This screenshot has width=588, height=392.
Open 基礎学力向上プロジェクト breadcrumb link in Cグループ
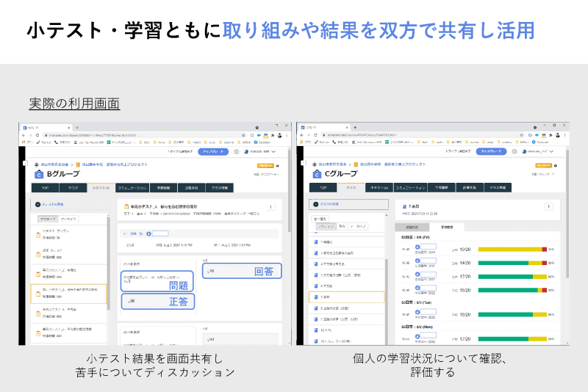[x=405, y=164]
